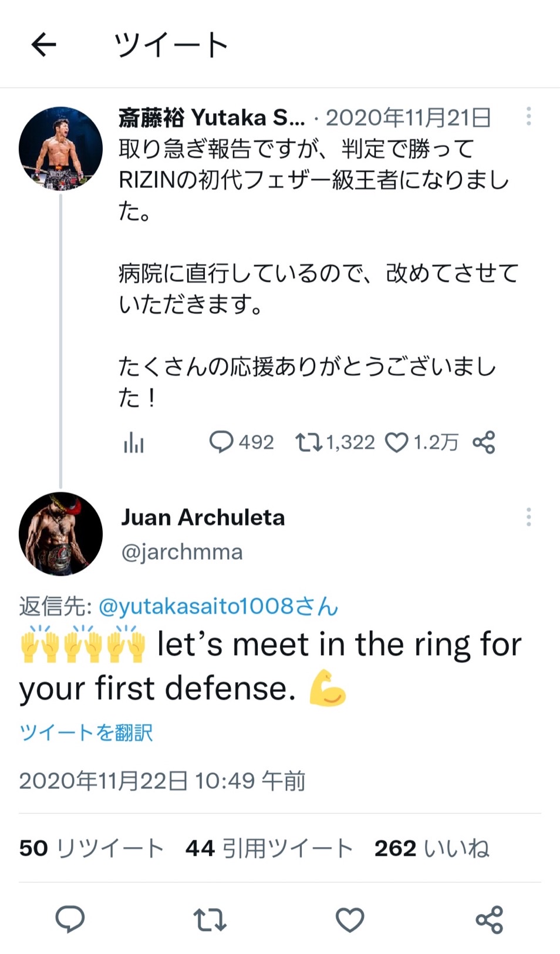Tap the back arrow icon

[44, 45]
